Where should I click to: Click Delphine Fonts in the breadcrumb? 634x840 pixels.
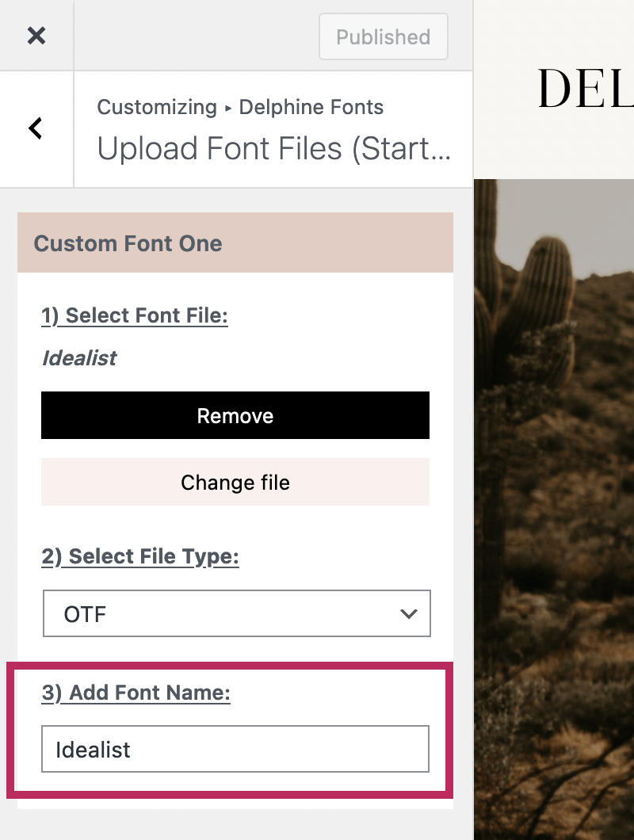tap(311, 107)
